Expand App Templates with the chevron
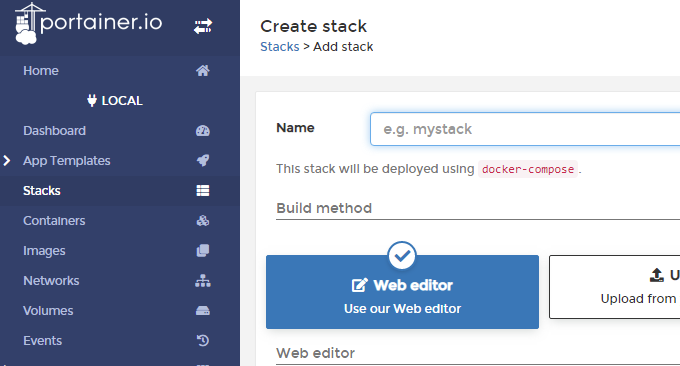680x366 pixels. pos(7,160)
